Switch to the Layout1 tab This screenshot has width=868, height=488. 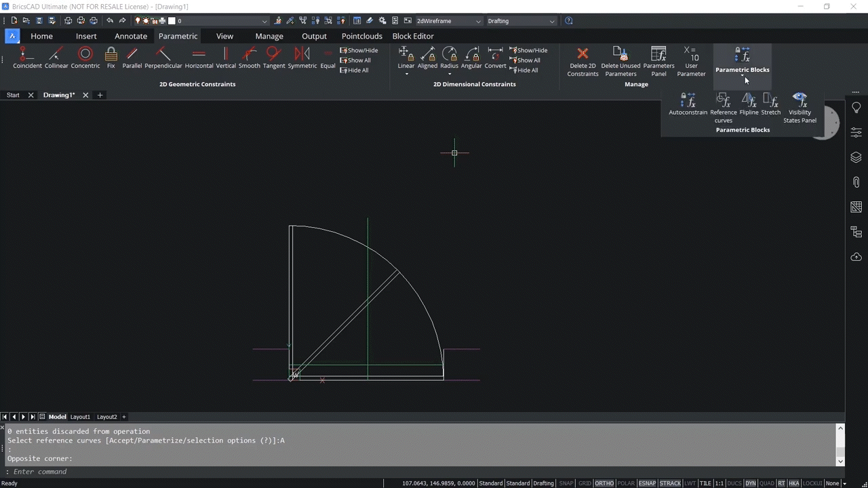pos(80,417)
